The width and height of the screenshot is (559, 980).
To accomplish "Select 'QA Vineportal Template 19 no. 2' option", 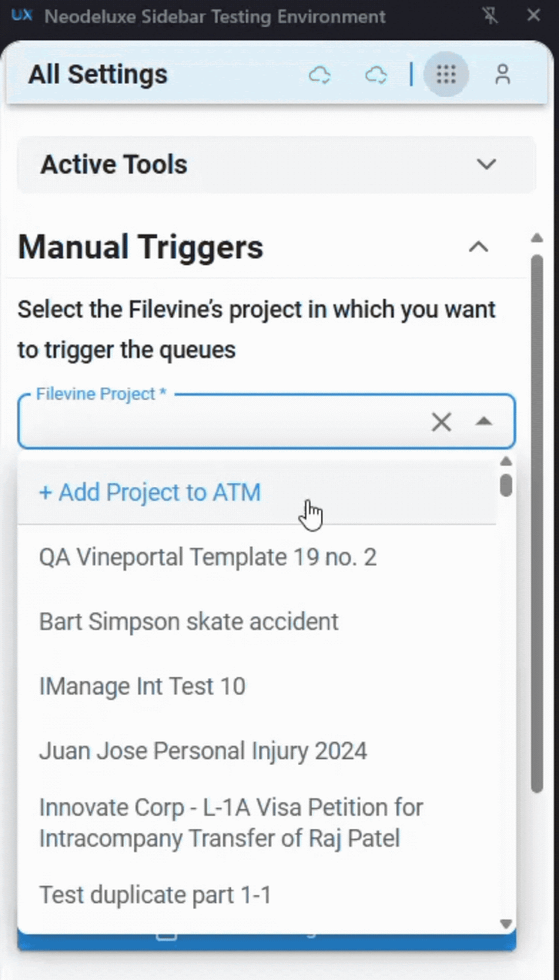I will (208, 557).
